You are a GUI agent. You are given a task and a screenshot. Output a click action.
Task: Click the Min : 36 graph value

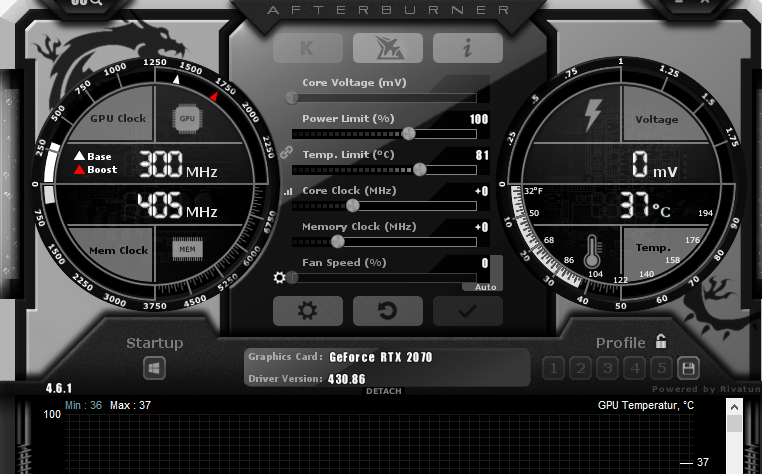[84, 405]
